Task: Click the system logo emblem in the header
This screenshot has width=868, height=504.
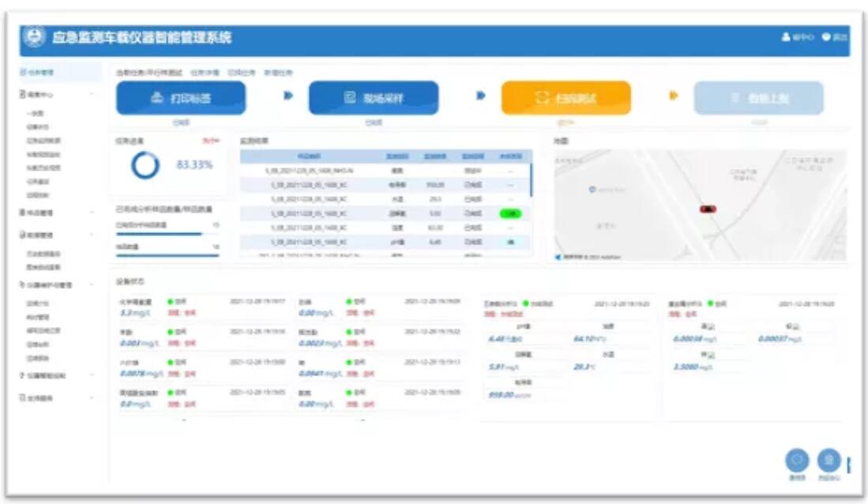Action: click(34, 37)
